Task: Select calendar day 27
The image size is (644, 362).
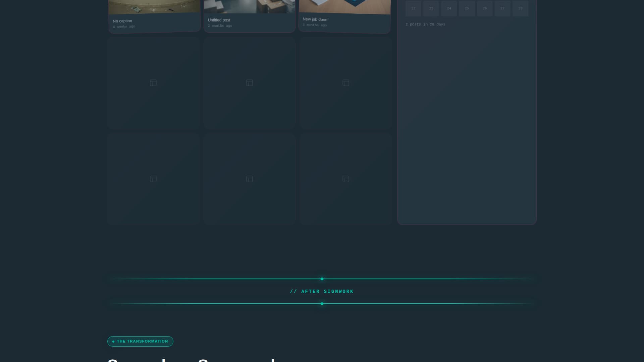Action: pyautogui.click(x=502, y=8)
